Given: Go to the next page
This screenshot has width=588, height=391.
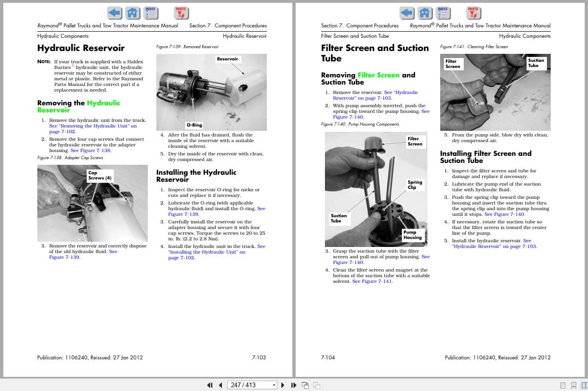Looking at the screenshot, I should [x=283, y=385].
